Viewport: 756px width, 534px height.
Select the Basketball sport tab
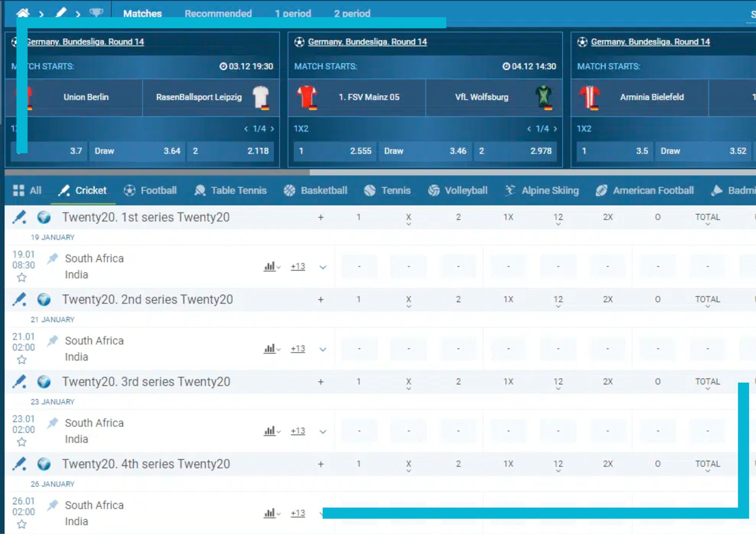click(315, 190)
